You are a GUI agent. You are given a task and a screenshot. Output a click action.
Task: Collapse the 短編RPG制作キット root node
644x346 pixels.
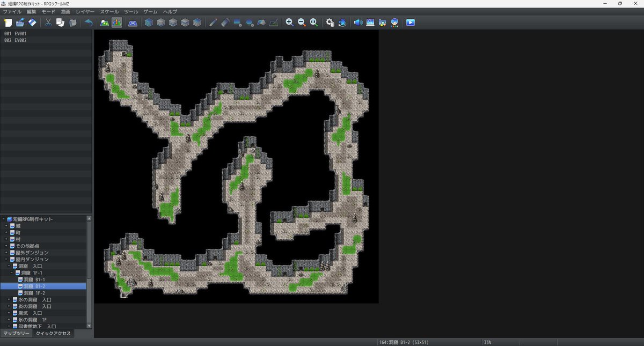click(4, 219)
